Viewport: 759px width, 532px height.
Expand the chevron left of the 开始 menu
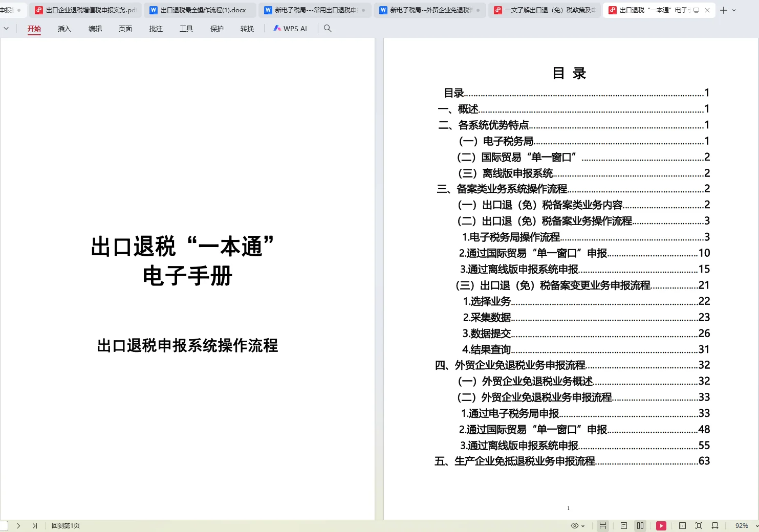tap(6, 28)
